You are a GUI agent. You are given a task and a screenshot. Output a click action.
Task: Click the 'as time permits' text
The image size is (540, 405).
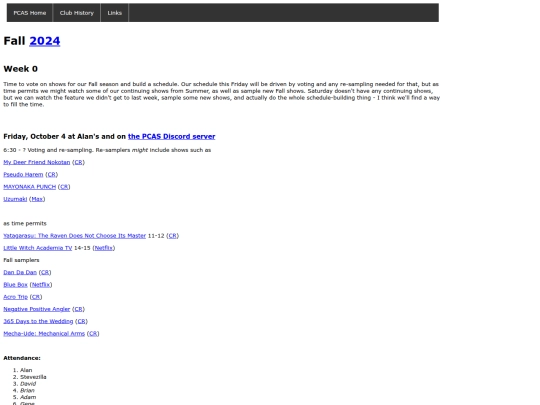pyautogui.click(x=25, y=224)
